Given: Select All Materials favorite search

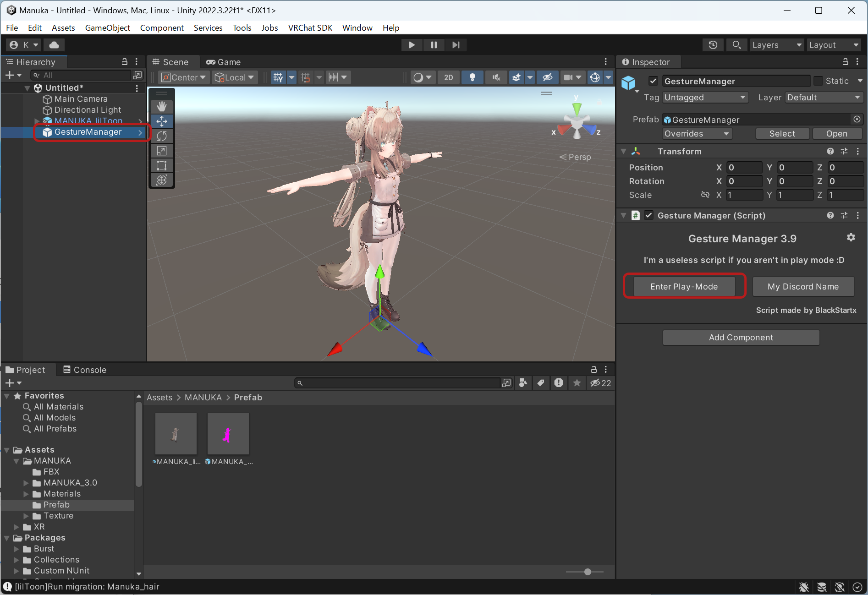Looking at the screenshot, I should (x=59, y=407).
